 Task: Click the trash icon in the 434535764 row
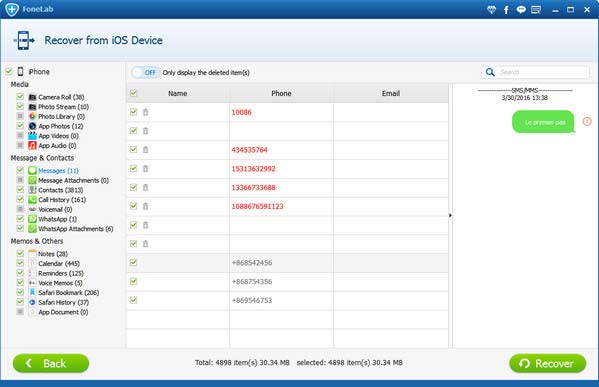[146, 150]
